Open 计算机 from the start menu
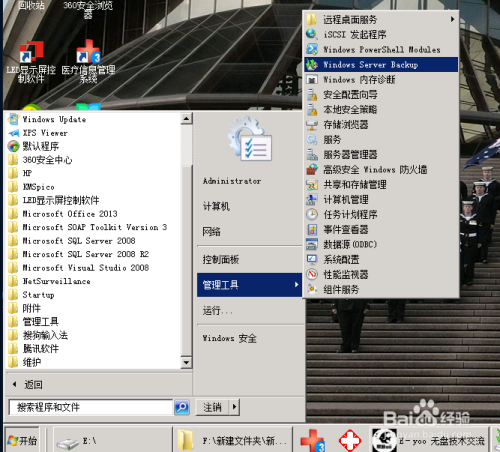The width and height of the screenshot is (500, 452). [x=216, y=206]
